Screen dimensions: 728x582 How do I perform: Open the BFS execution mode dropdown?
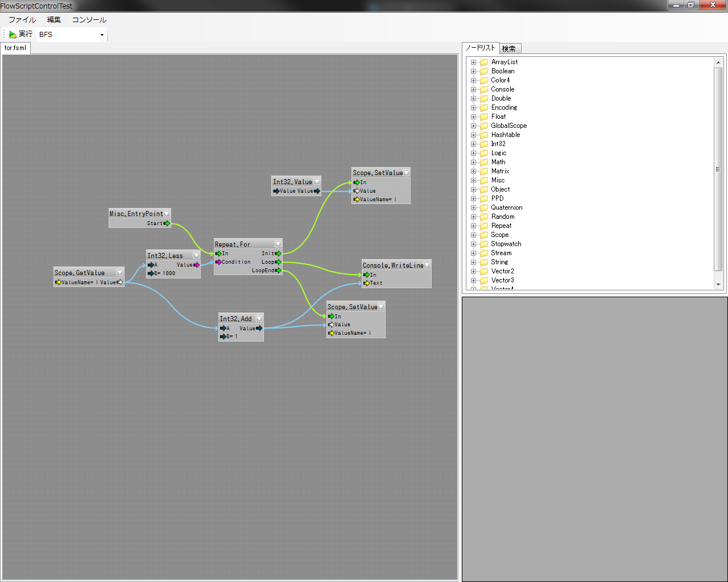click(102, 35)
